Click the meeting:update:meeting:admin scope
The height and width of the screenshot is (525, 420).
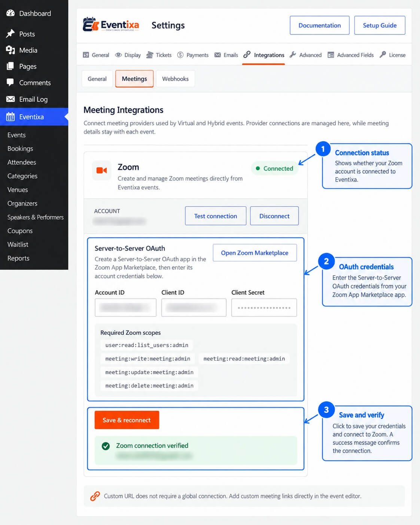[149, 372]
